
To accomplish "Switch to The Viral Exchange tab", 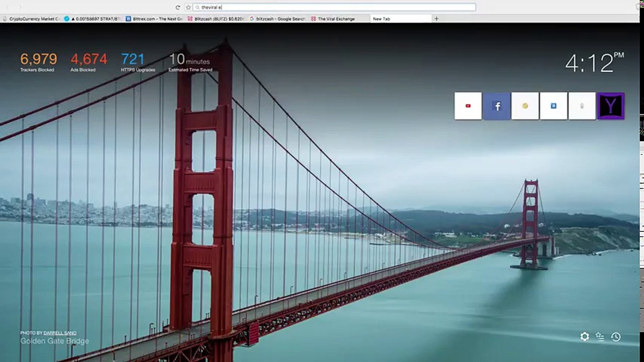I will [x=339, y=19].
